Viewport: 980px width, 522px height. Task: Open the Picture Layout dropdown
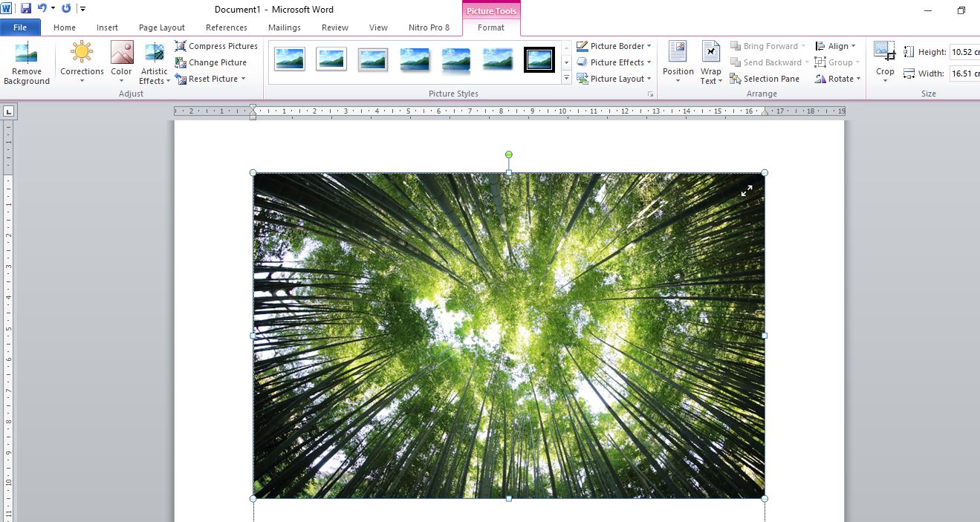(x=614, y=79)
